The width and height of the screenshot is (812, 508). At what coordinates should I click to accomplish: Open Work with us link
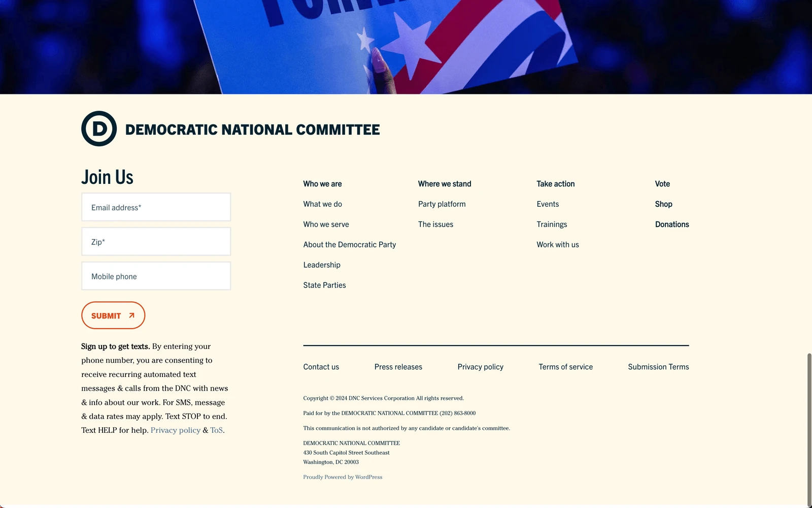point(558,245)
